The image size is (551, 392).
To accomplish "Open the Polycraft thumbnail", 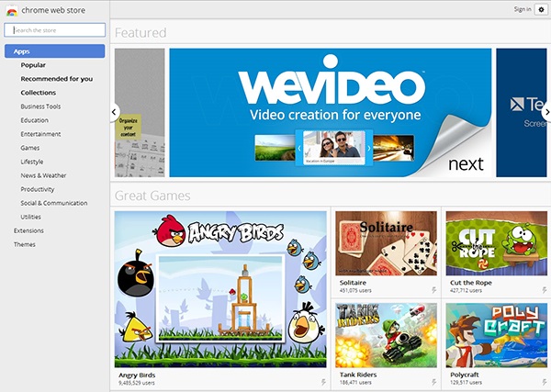I will coord(497,335).
